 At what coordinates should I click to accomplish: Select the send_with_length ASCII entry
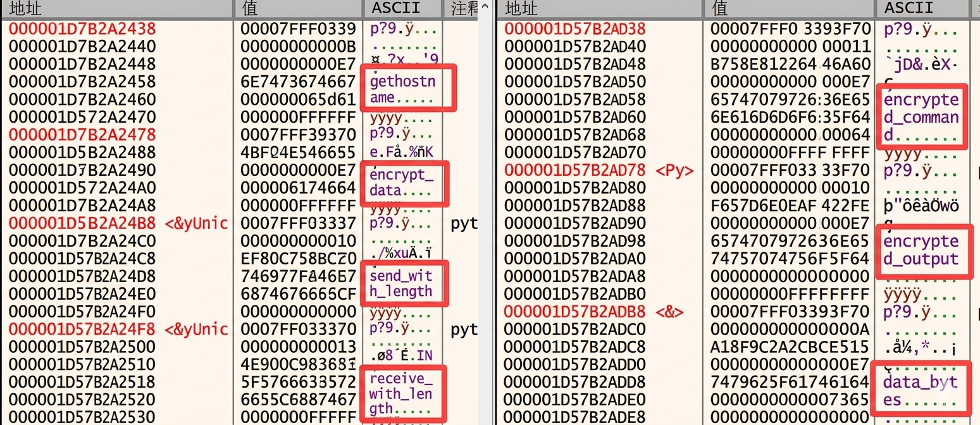click(x=402, y=283)
